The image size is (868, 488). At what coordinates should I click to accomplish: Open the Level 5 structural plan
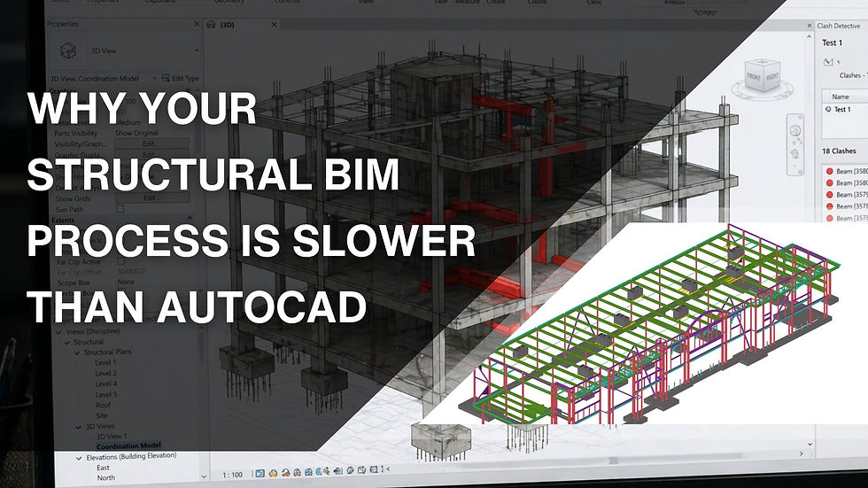pyautogui.click(x=105, y=394)
